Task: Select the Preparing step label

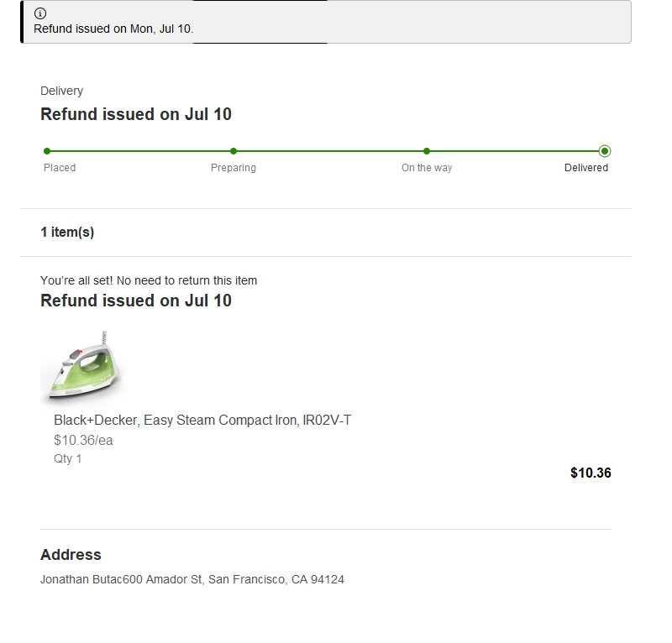Action: (x=234, y=168)
